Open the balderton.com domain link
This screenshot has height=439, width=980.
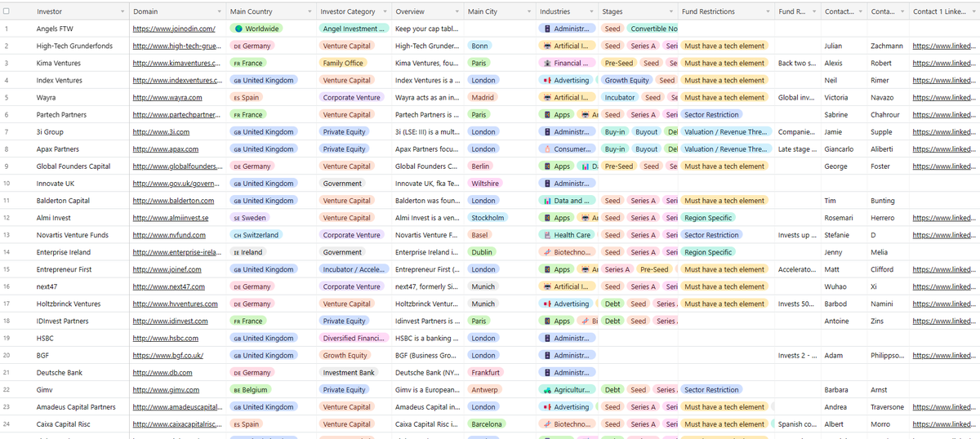click(173, 201)
